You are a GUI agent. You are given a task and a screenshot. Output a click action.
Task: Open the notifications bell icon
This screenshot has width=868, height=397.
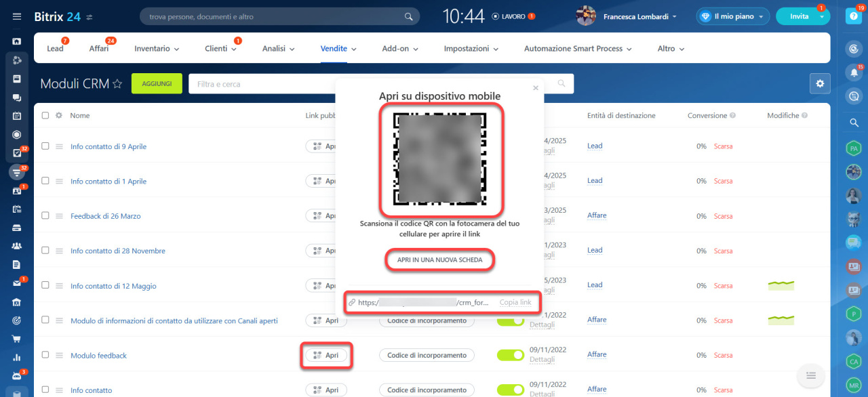point(853,72)
